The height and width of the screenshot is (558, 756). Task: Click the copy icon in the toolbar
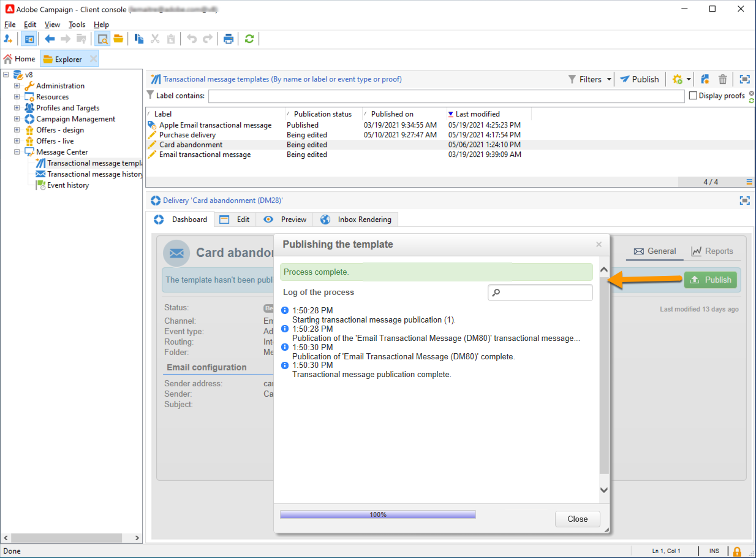139,39
